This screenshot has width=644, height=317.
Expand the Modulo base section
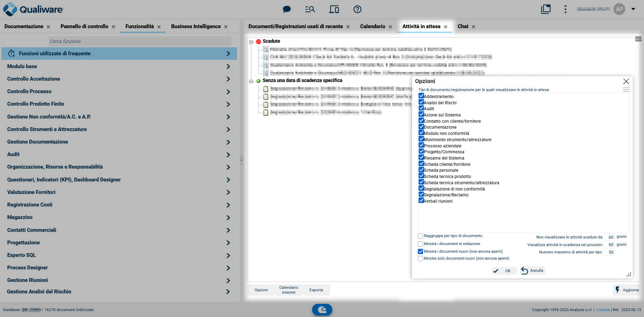click(118, 66)
